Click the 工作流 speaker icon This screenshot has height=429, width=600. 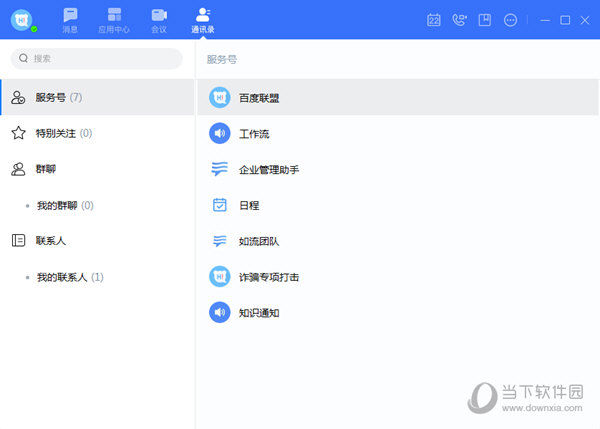[x=220, y=134]
